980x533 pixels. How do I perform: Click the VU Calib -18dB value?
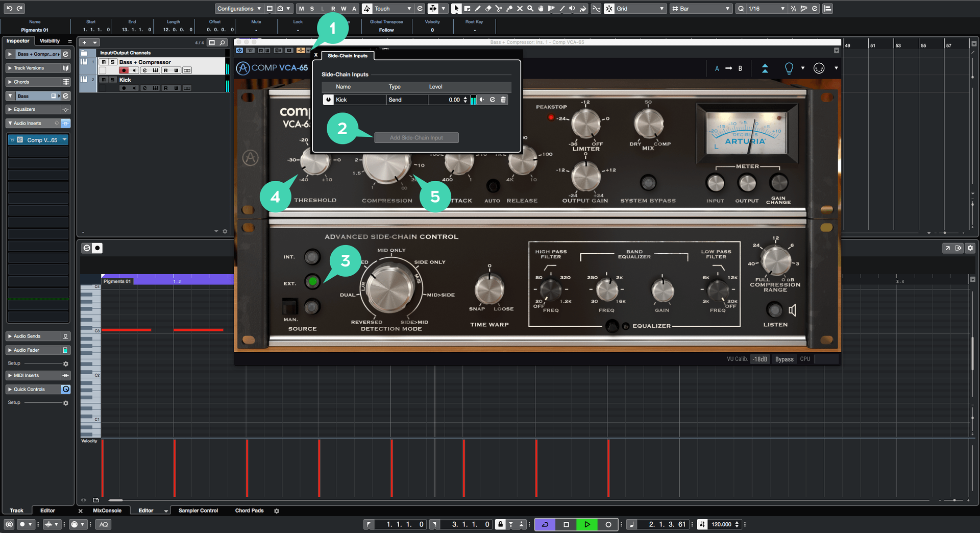760,359
